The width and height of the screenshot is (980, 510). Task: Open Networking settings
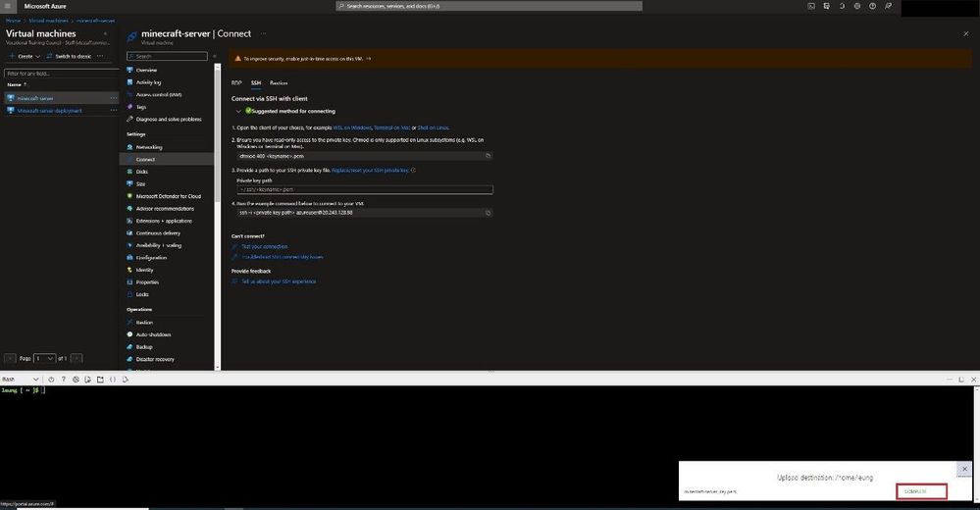click(149, 147)
